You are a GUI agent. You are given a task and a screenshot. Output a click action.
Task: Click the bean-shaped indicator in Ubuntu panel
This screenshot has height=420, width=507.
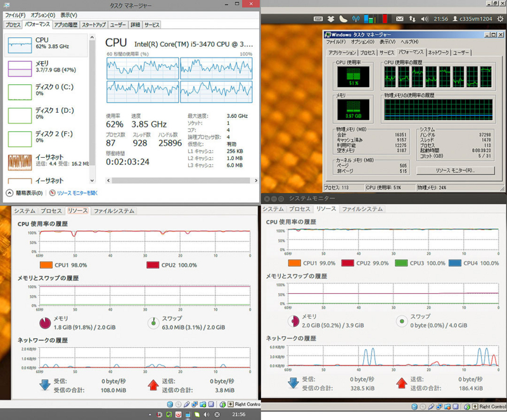pyautogui.click(x=343, y=19)
